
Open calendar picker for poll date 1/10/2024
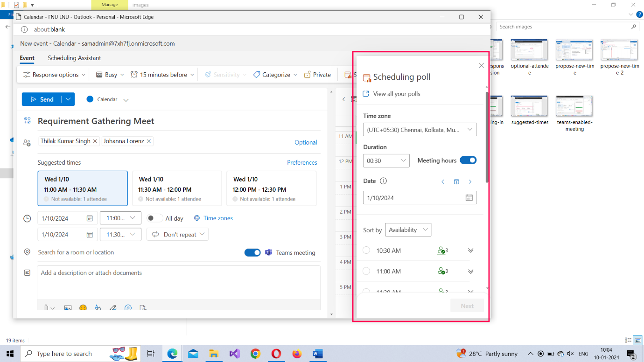click(469, 198)
